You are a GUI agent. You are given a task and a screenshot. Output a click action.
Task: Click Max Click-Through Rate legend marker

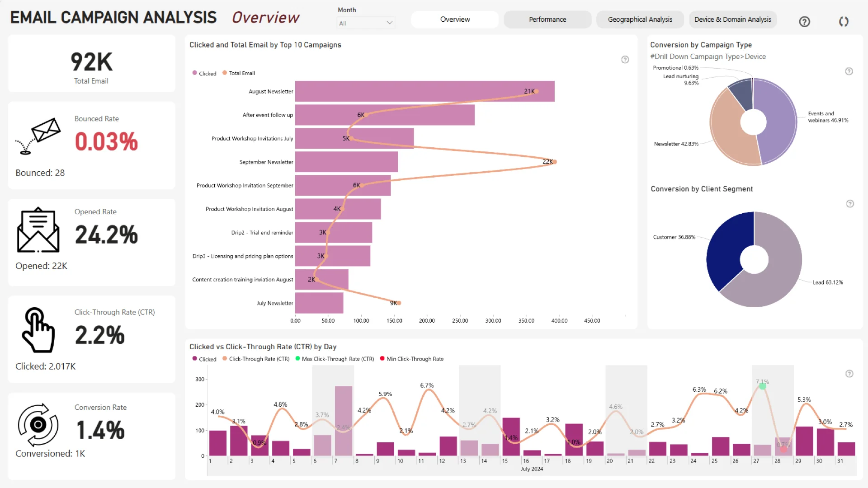[x=298, y=359]
